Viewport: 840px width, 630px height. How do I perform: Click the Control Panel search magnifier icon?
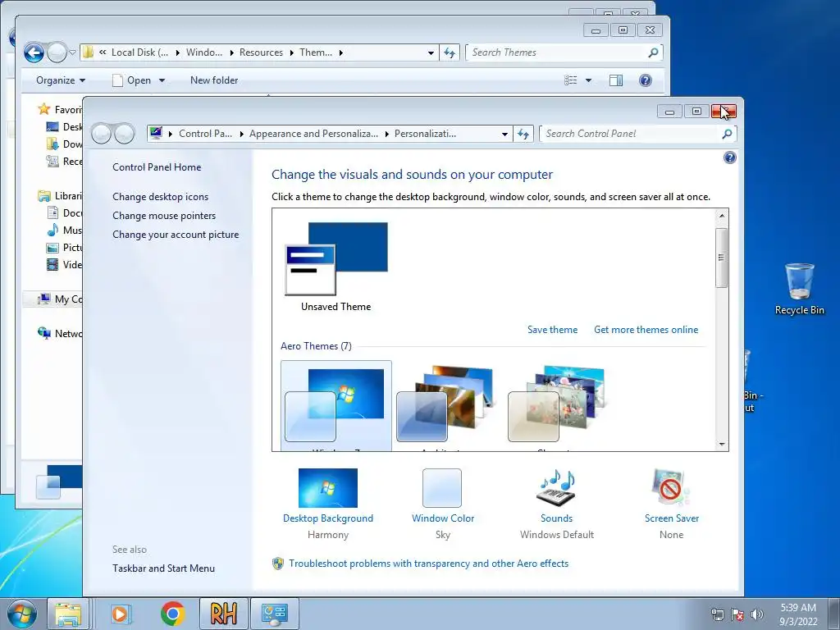[x=727, y=134]
